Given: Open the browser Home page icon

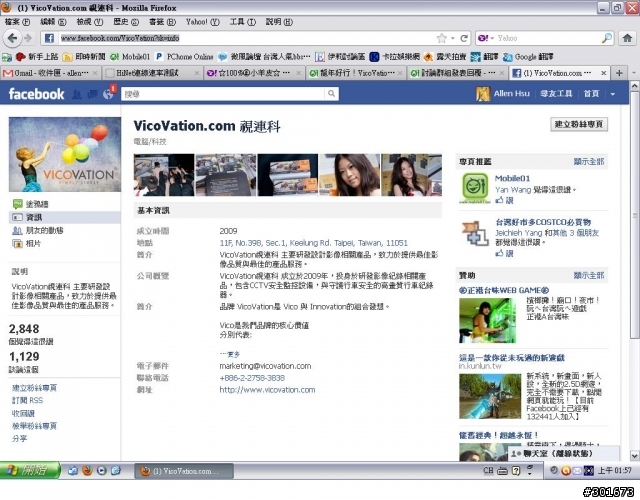Looking at the screenshot, I should pos(627,38).
